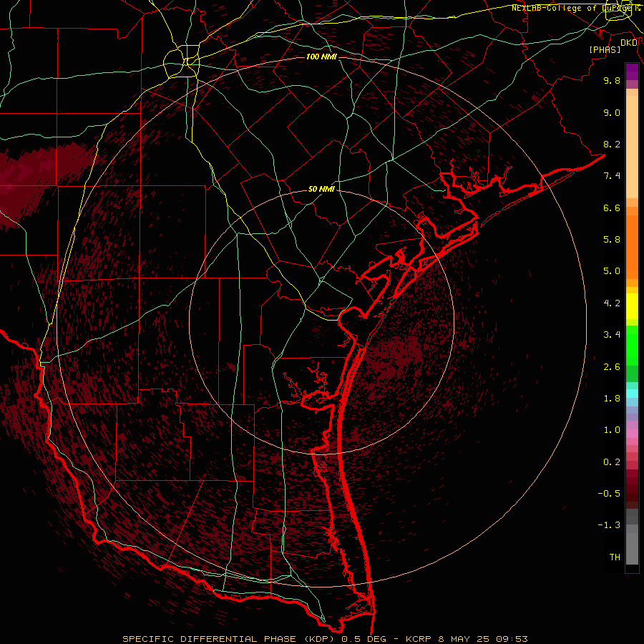
Task: Click the 0.2 legend value
Action: pos(612,462)
